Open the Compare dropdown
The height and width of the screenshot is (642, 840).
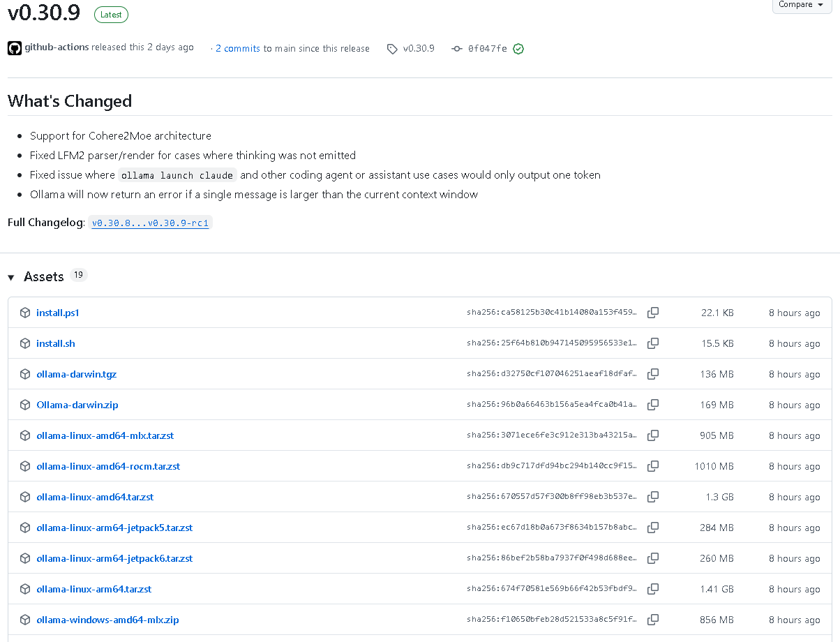coord(802,5)
